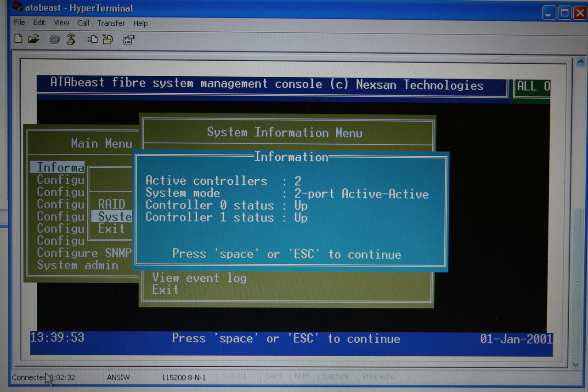Click the 'ATAbeast fibre system management console' header
Image resolution: width=588 pixels, height=392 pixels.
point(266,85)
